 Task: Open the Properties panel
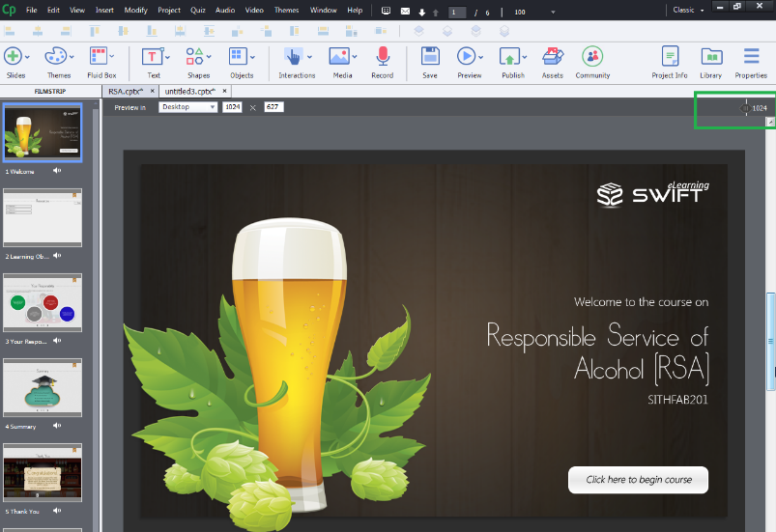751,56
